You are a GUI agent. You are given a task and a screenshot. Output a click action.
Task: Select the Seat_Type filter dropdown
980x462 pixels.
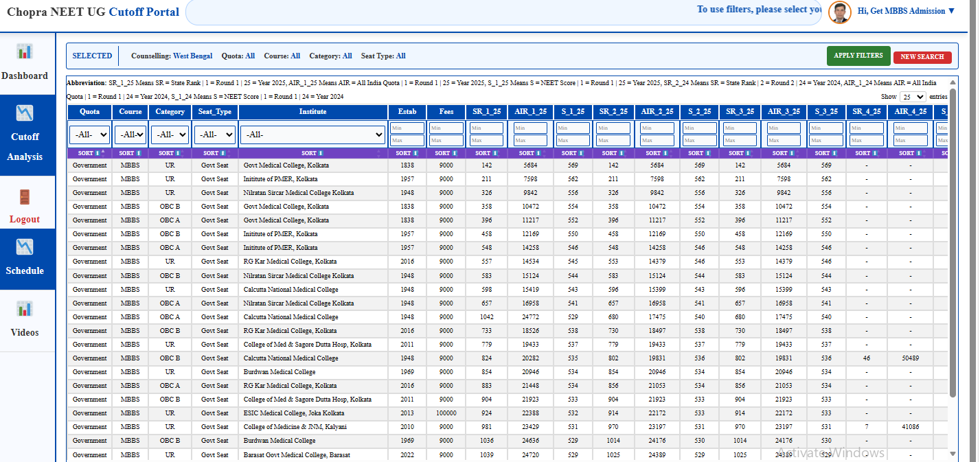(x=214, y=135)
